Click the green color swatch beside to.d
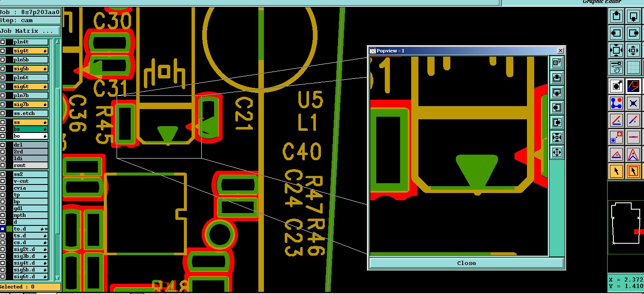The height and width of the screenshot is (294, 644). pos(9,229)
